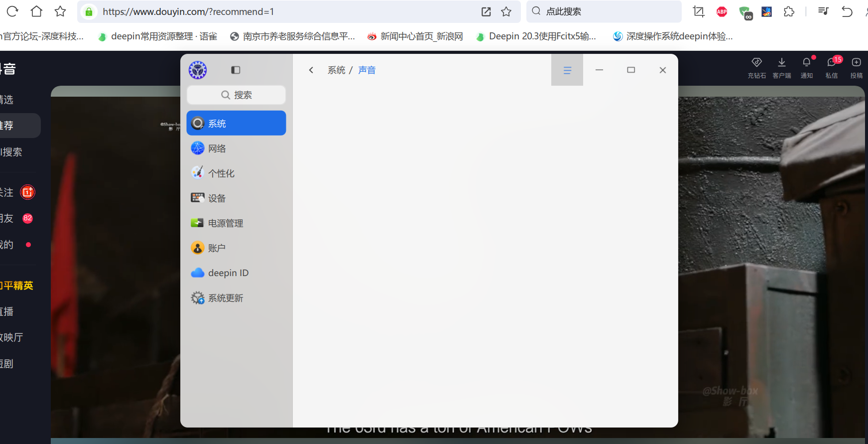Viewport: 868px width, 444px height.
Task: Click the 声音 breadcrumb item
Action: pos(367,70)
